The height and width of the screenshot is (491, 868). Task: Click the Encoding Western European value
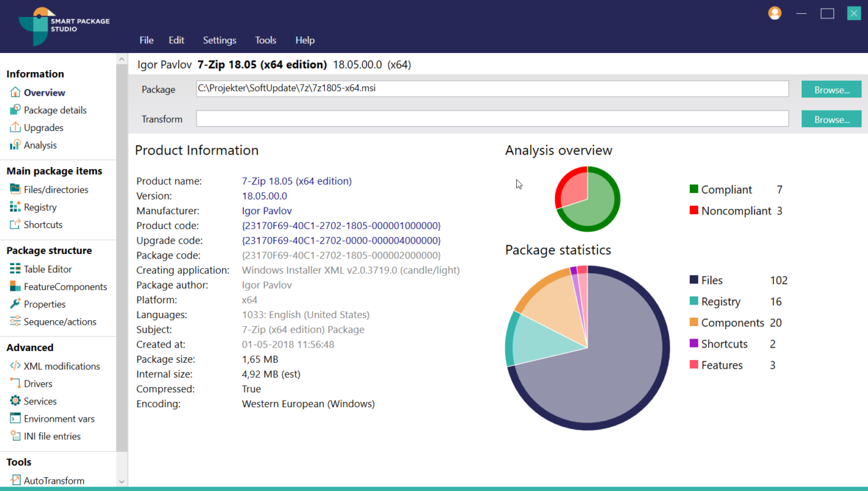(309, 404)
